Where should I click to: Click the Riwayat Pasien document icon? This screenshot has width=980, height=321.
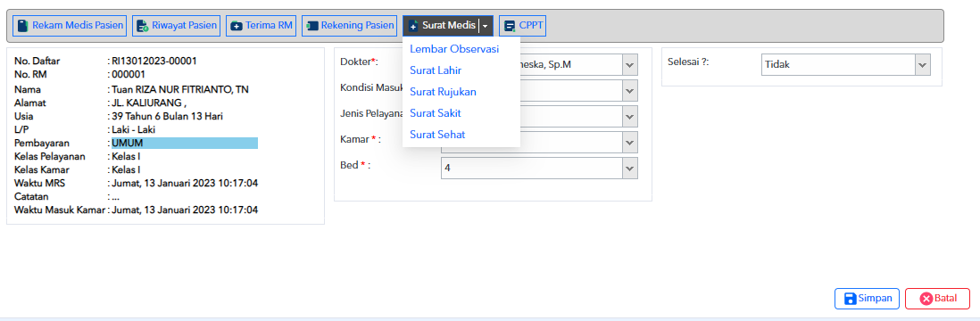pos(143,26)
